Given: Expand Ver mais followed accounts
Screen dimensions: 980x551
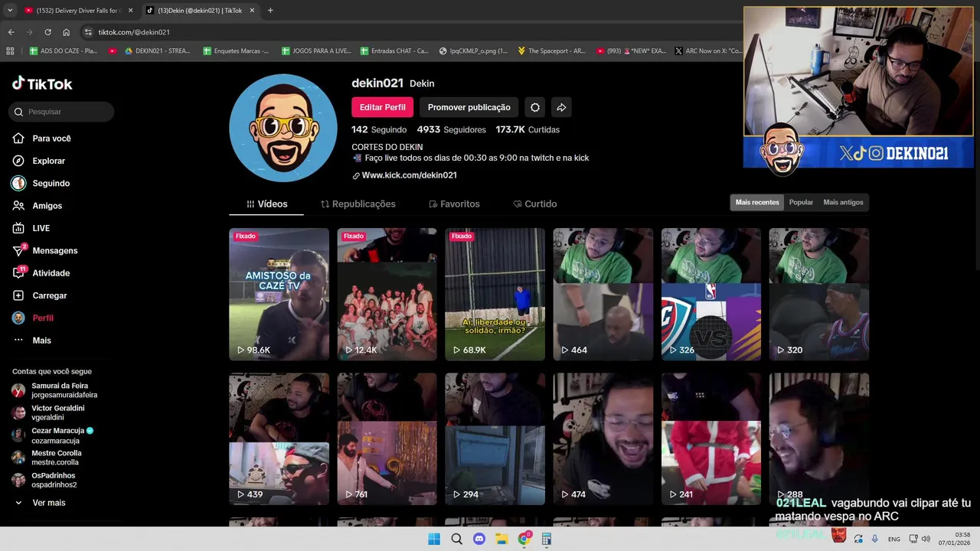Looking at the screenshot, I should [40, 503].
